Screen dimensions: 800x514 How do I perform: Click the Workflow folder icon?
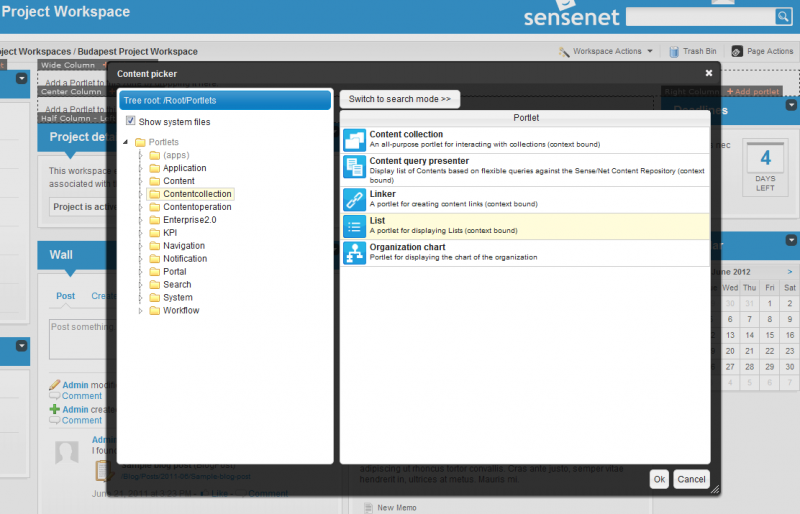point(155,310)
